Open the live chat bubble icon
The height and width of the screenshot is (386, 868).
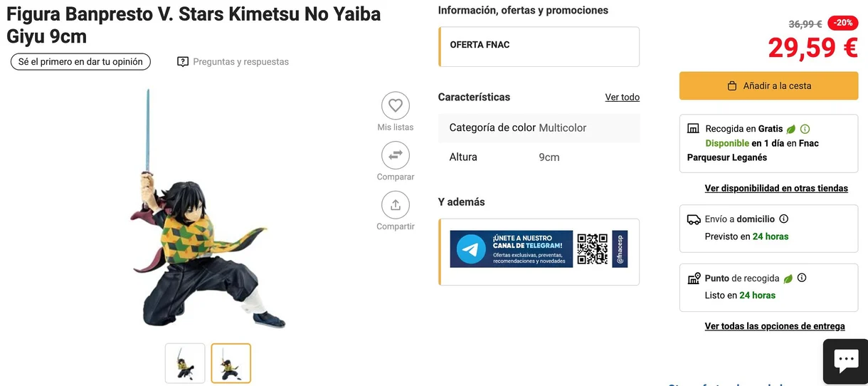click(845, 362)
